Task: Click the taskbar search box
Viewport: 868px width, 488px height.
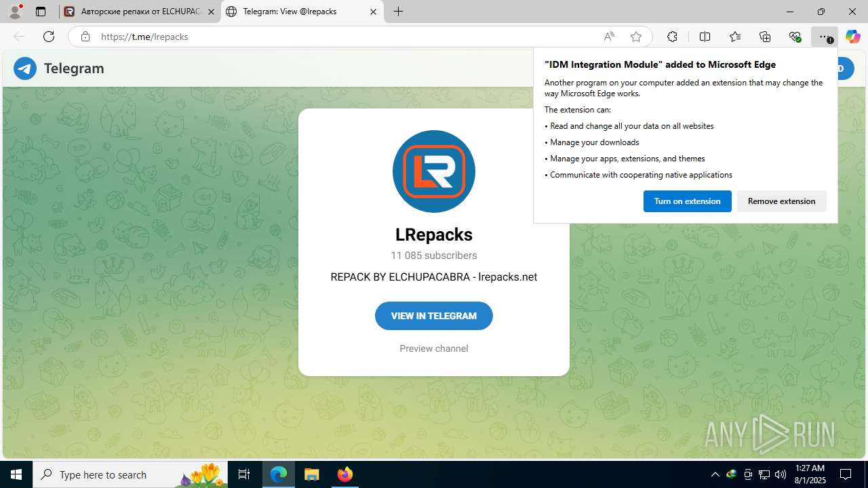Action: pyautogui.click(x=131, y=474)
